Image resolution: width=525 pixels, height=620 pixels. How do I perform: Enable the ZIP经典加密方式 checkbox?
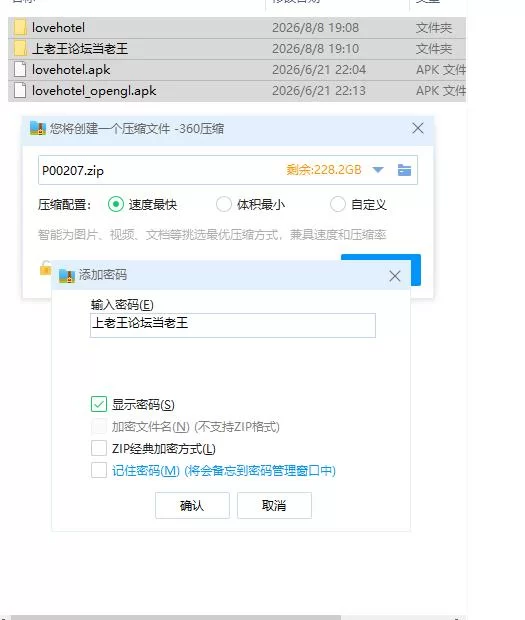coord(99,448)
